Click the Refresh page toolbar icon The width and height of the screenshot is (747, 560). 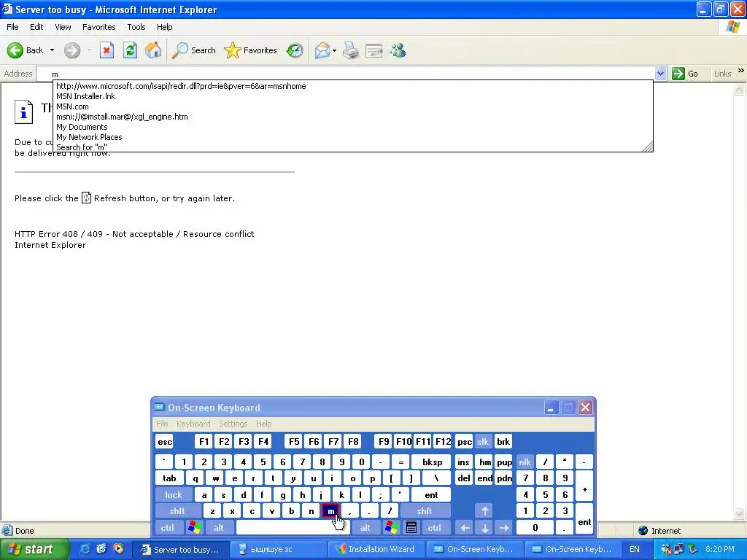coord(130,50)
